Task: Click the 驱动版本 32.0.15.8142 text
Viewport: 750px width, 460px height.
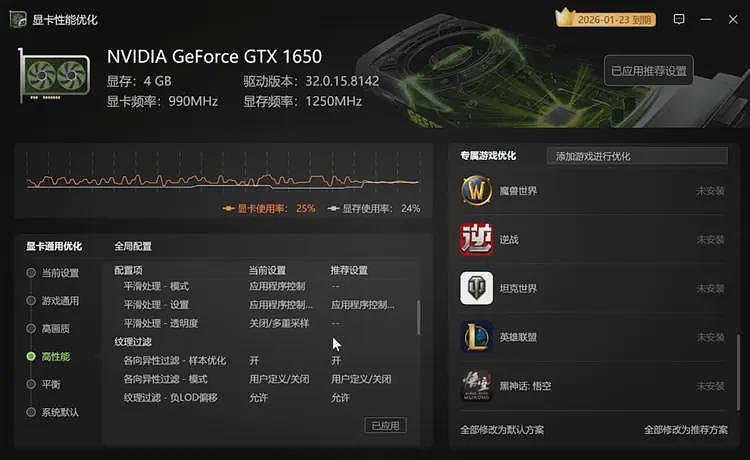Action: (x=311, y=81)
